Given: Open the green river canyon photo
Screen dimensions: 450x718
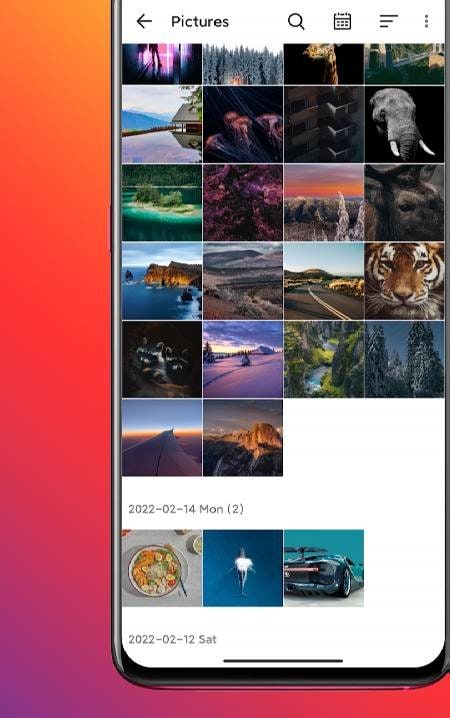Looking at the screenshot, I should tap(324, 359).
